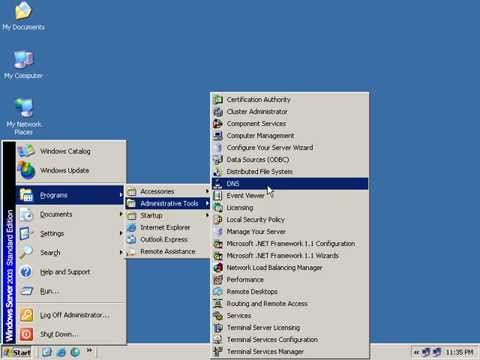Viewport: 480px width, 360px height.
Task: Open Terminal Services Configuration
Action: coord(290,339)
